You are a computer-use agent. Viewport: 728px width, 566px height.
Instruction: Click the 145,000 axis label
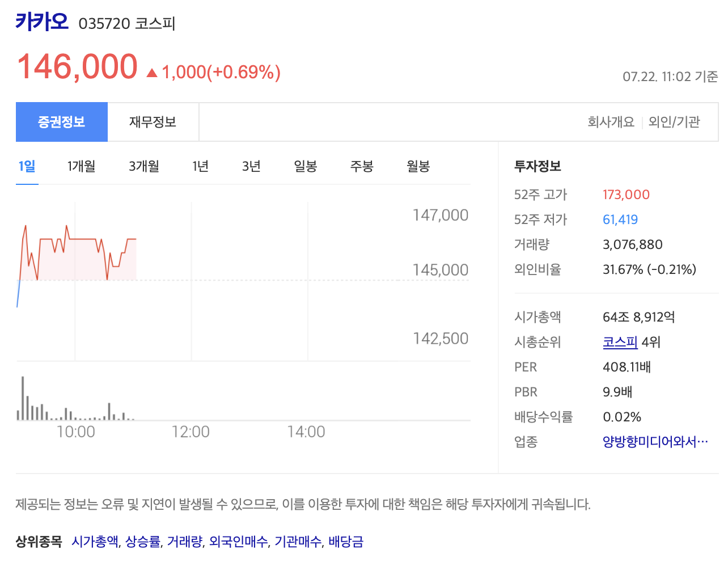pos(441,270)
